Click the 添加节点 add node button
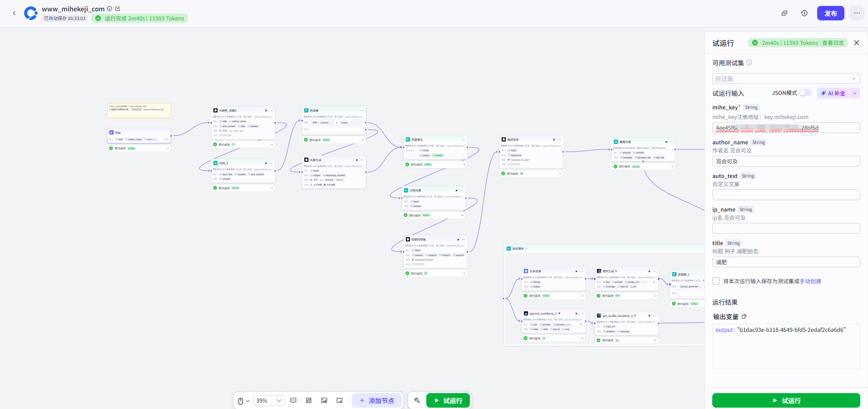The width and height of the screenshot is (868, 409). tap(377, 400)
